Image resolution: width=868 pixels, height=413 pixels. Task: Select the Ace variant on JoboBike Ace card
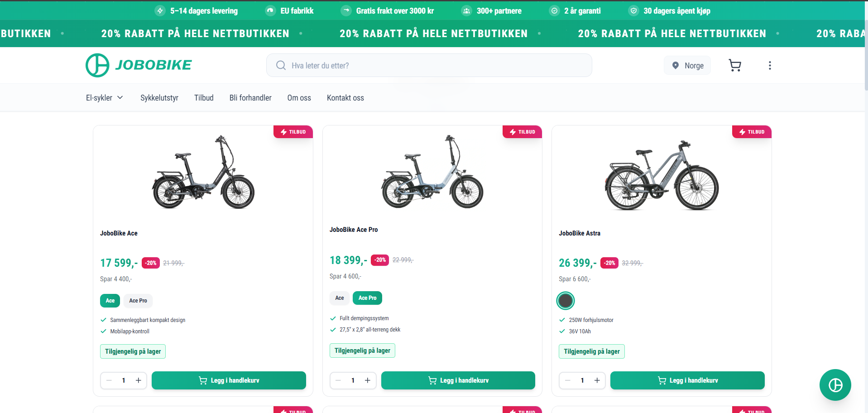tap(110, 301)
